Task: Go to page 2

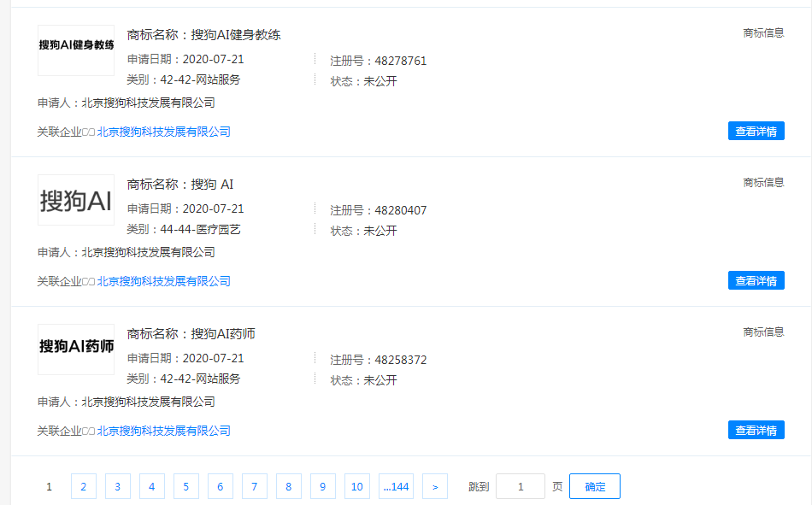Action: [x=84, y=486]
